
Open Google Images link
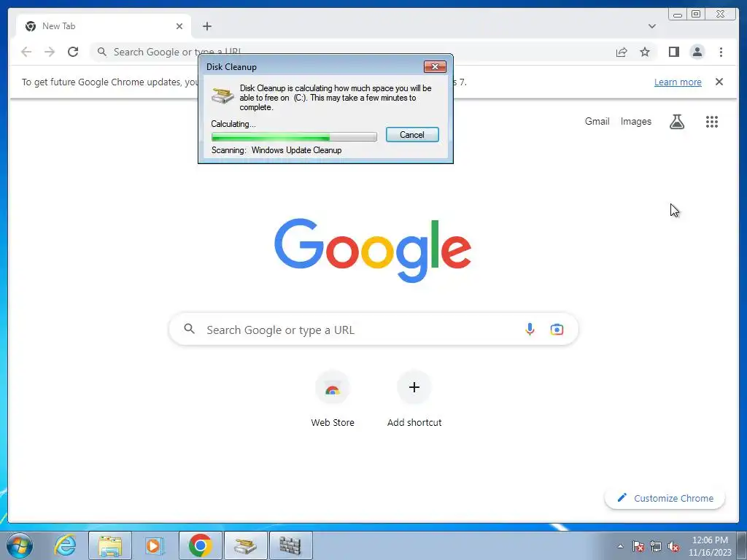[635, 122]
